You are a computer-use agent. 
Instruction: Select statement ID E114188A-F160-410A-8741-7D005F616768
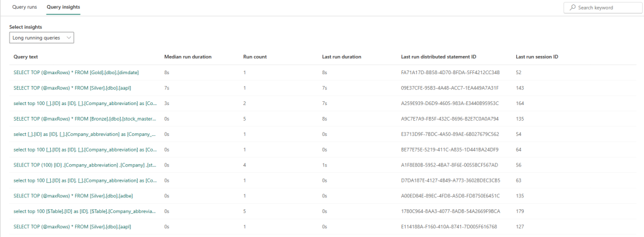coord(449,227)
